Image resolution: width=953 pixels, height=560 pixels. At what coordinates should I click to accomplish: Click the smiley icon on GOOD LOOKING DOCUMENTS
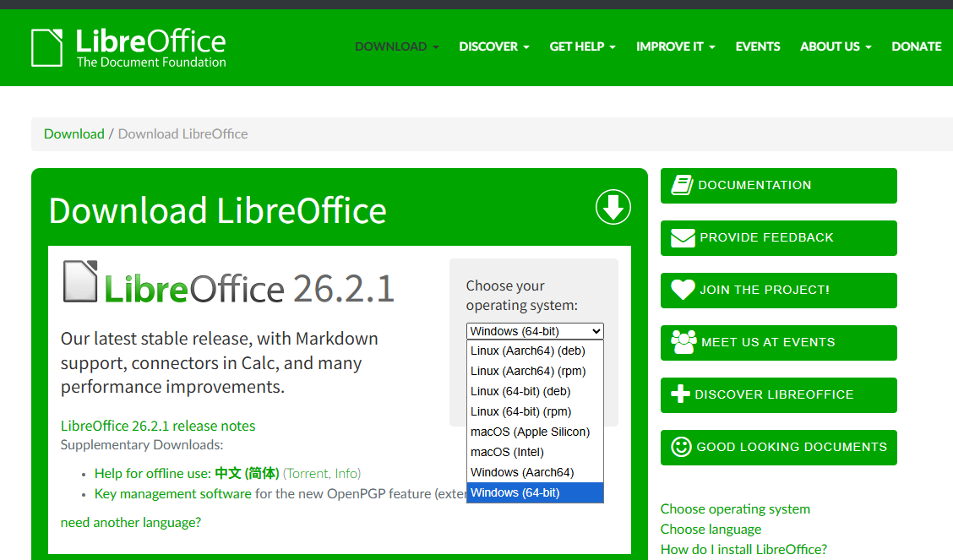pyautogui.click(x=682, y=447)
